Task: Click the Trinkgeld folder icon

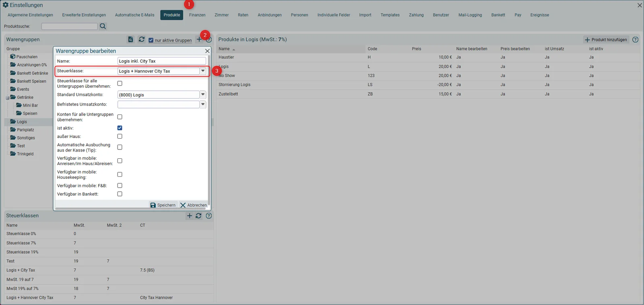Action: point(13,154)
